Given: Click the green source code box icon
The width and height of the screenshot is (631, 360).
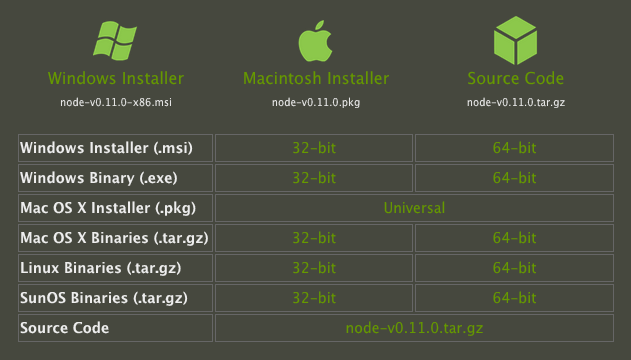Looking at the screenshot, I should pyautogui.click(x=516, y=40).
